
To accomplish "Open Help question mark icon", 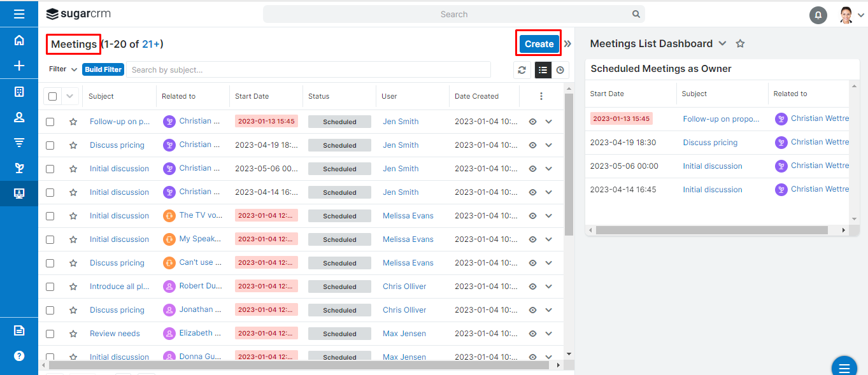I will [x=19, y=356].
